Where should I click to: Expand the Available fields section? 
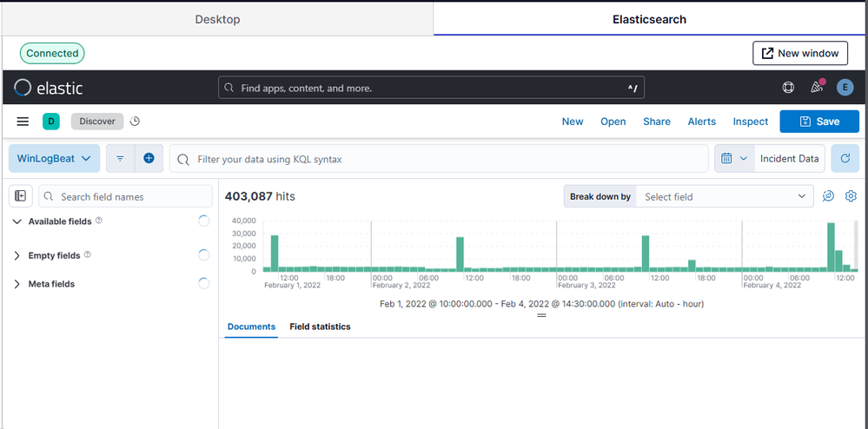coord(17,221)
